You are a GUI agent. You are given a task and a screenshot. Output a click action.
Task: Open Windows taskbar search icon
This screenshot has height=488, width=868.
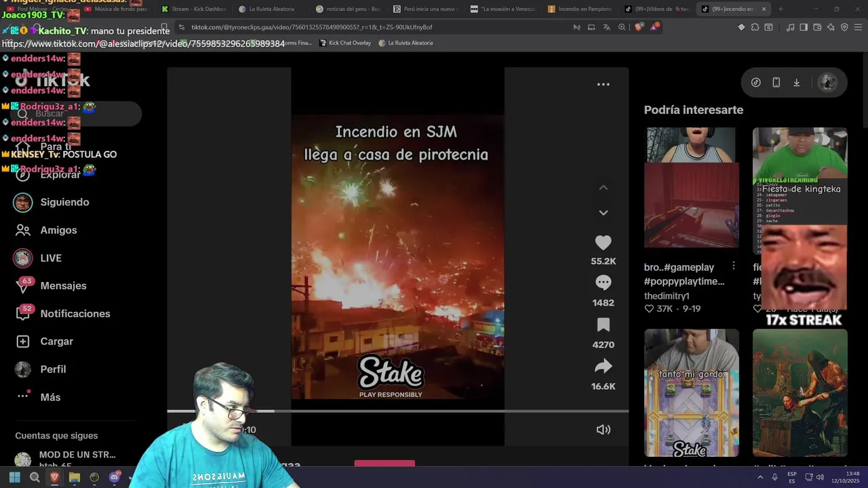35,477
